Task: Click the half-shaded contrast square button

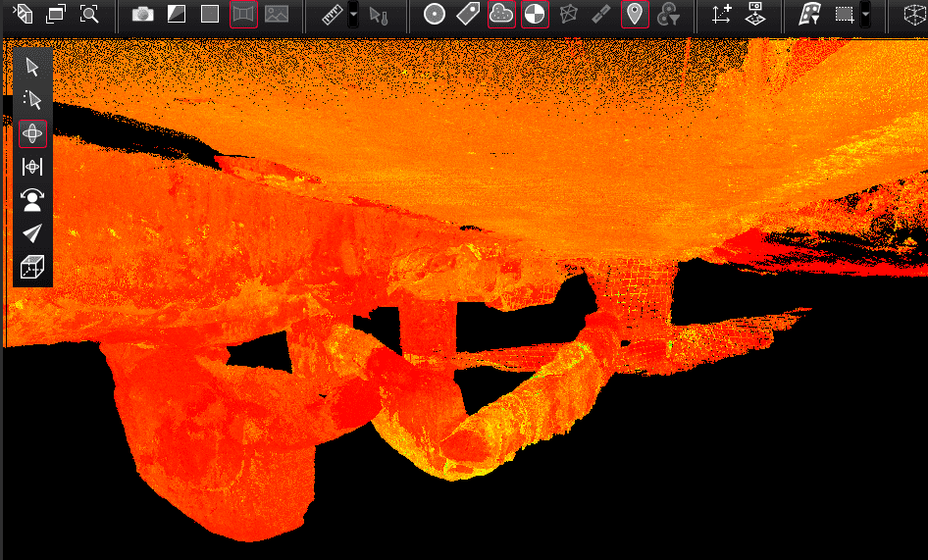Action: pyautogui.click(x=177, y=14)
